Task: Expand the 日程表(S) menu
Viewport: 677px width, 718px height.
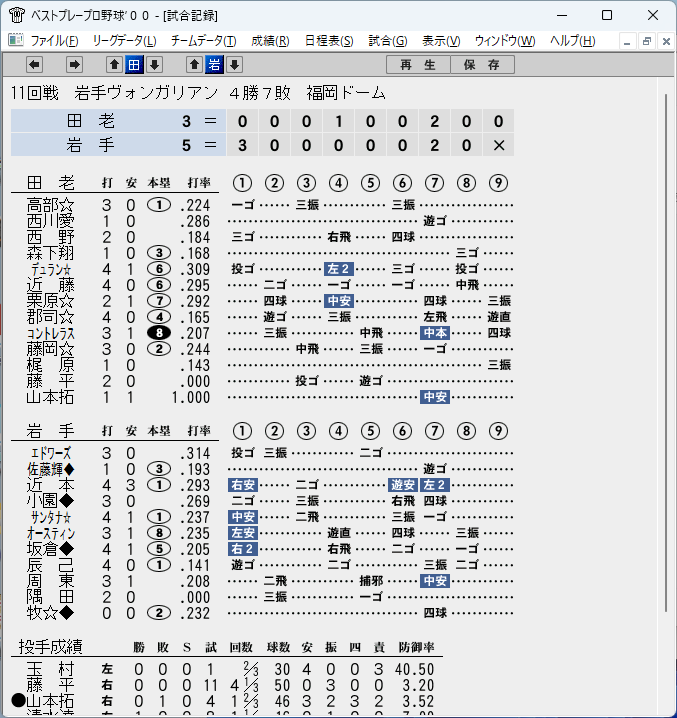Action: (x=329, y=41)
